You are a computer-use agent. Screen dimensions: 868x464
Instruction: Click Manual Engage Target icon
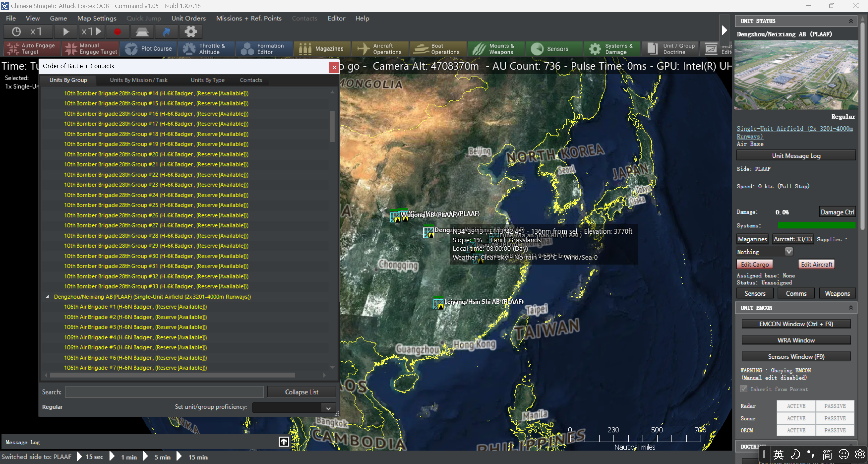click(91, 49)
